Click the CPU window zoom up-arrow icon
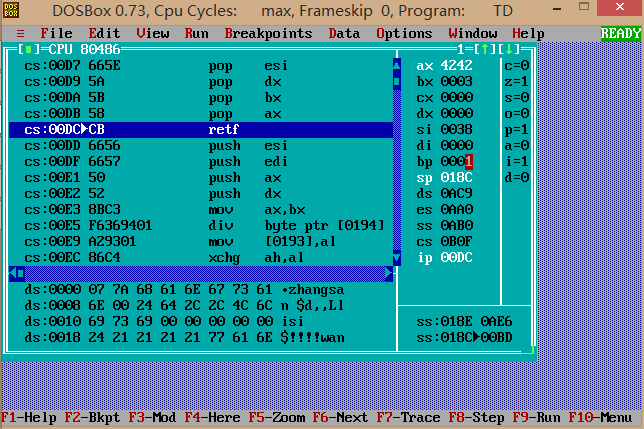Viewport: 644px width, 429px height. (x=485, y=50)
